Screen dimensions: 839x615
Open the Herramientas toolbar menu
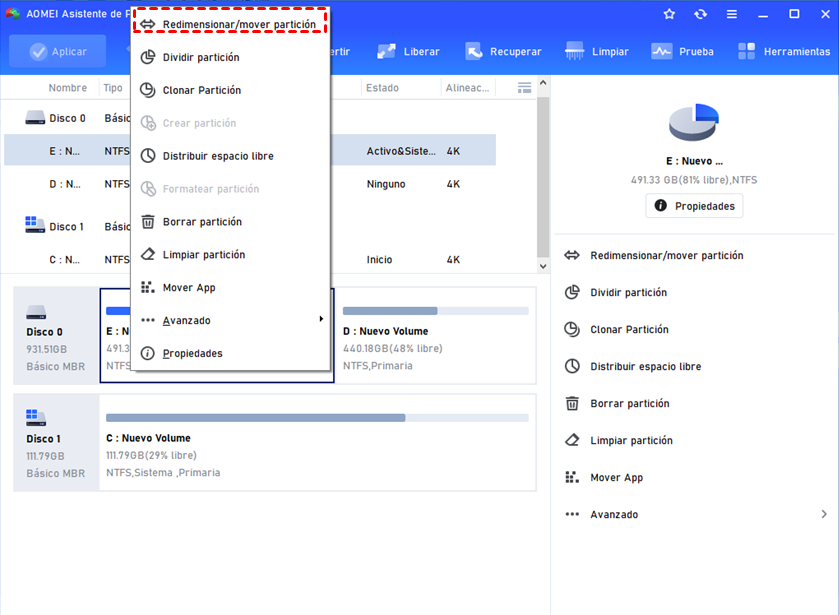click(x=784, y=51)
